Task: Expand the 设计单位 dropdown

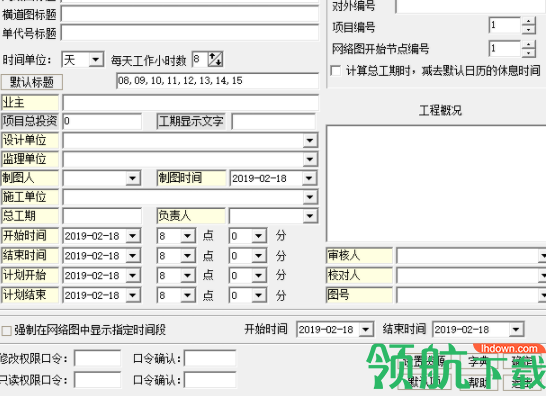Action: pos(310,141)
